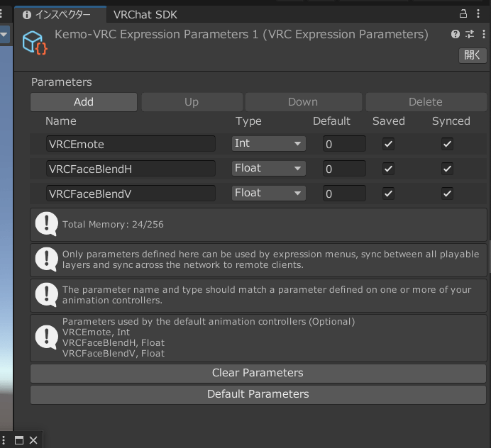This screenshot has height=448, width=491.
Task: Click the VRCEmote name input field
Action: 131,144
